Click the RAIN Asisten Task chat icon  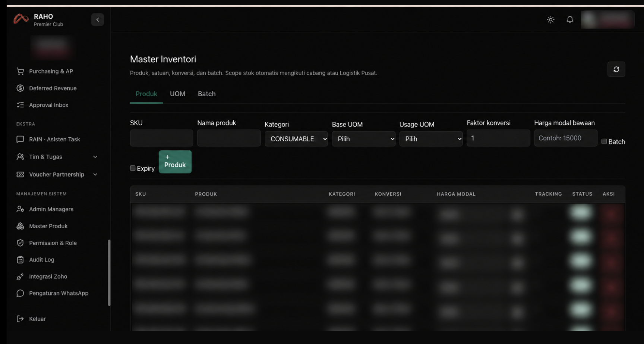[20, 140]
